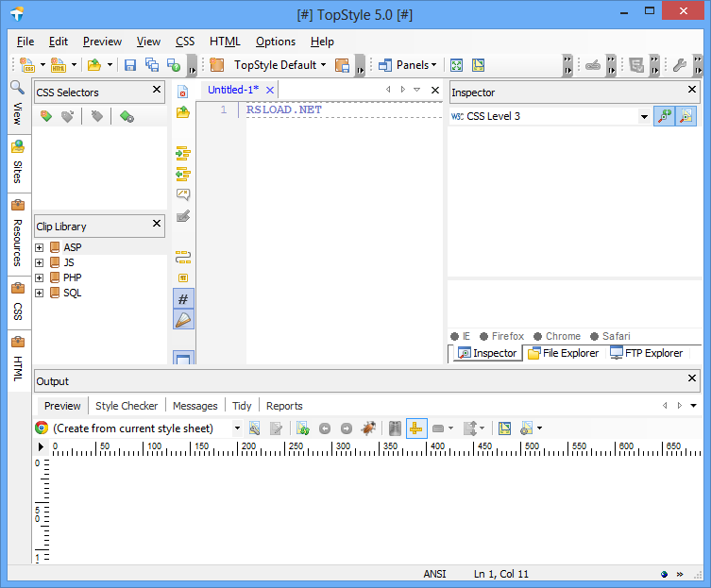Close the Output panel
The image size is (711, 588).
(691, 378)
